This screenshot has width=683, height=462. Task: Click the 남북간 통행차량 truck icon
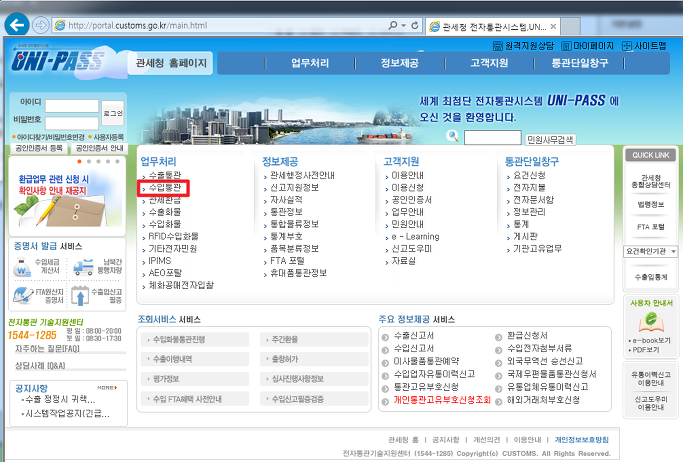[83, 266]
